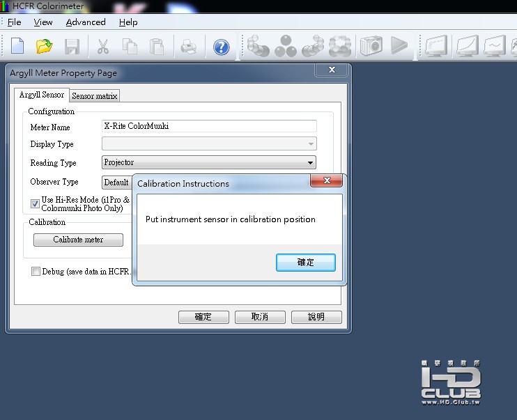Screen dimensions: 517x420
Task: Open the Reading Type Projector dropdown
Action: pos(209,162)
